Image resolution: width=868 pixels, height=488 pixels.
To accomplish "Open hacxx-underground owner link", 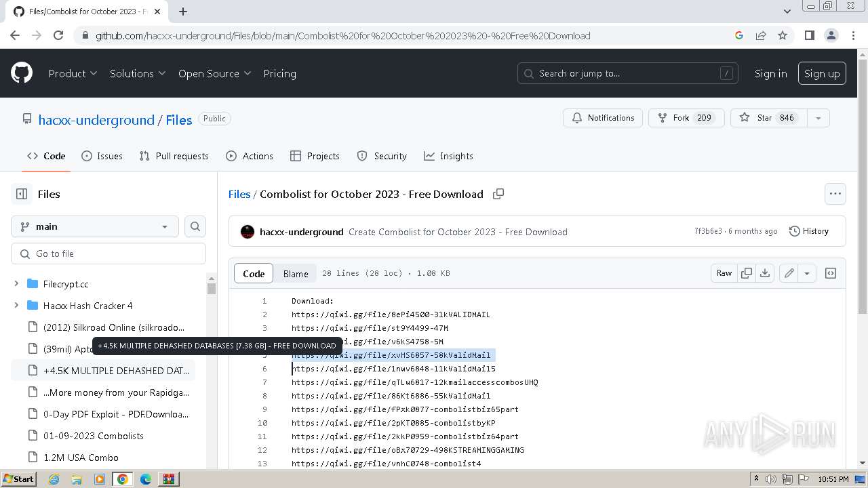I will coord(96,120).
